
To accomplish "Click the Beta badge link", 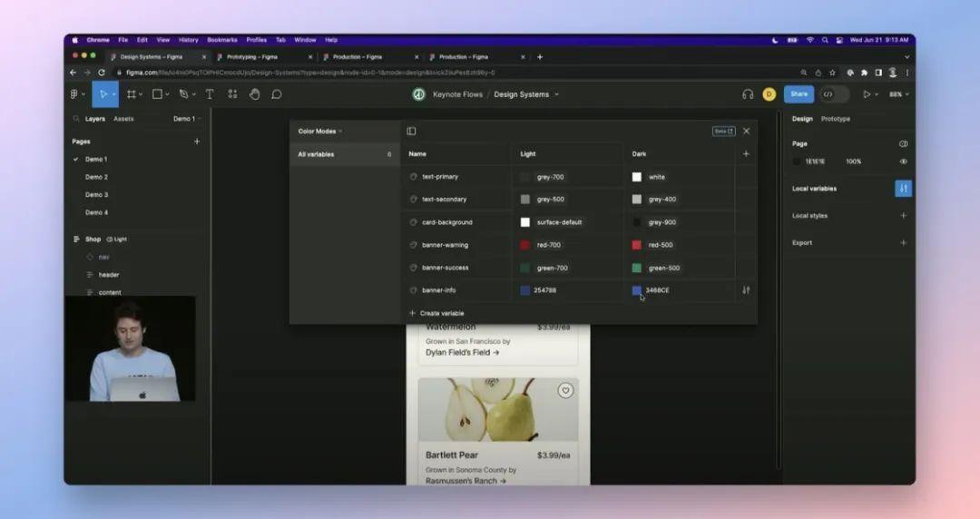I will [723, 132].
